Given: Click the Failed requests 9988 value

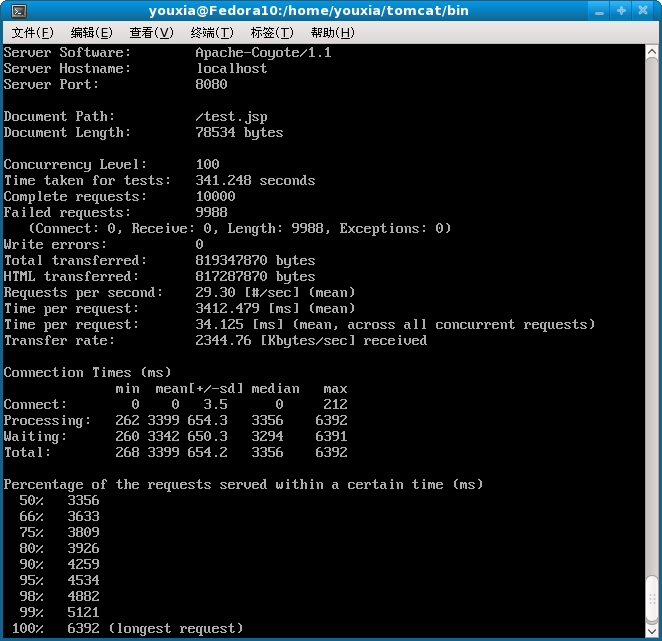Looking at the screenshot, I should pos(212,212).
